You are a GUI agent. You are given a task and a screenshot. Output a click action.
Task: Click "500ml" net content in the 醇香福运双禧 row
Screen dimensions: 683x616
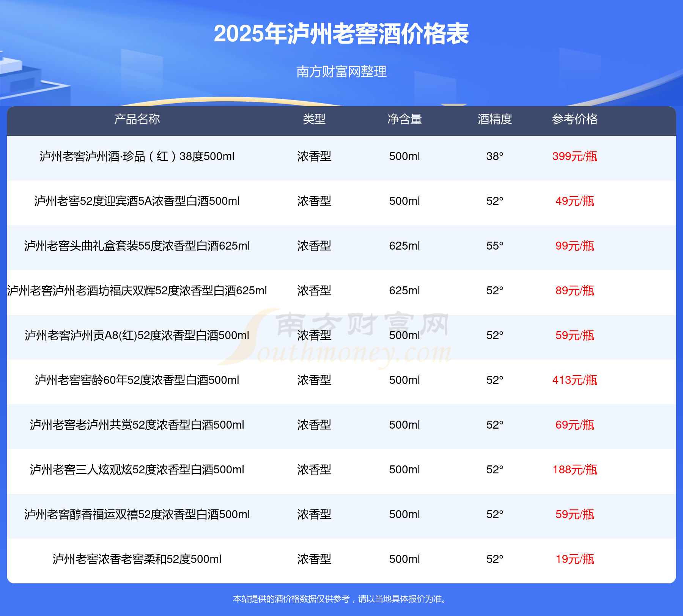404,514
